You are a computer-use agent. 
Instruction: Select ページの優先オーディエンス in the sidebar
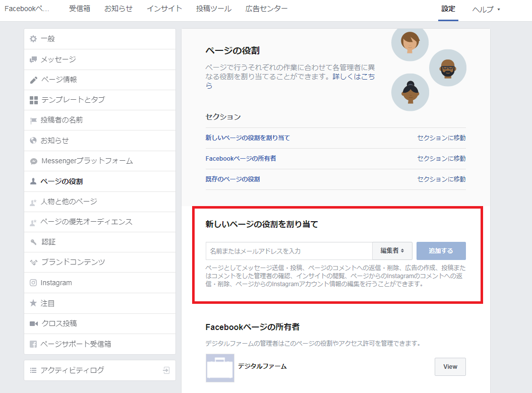pos(100,222)
